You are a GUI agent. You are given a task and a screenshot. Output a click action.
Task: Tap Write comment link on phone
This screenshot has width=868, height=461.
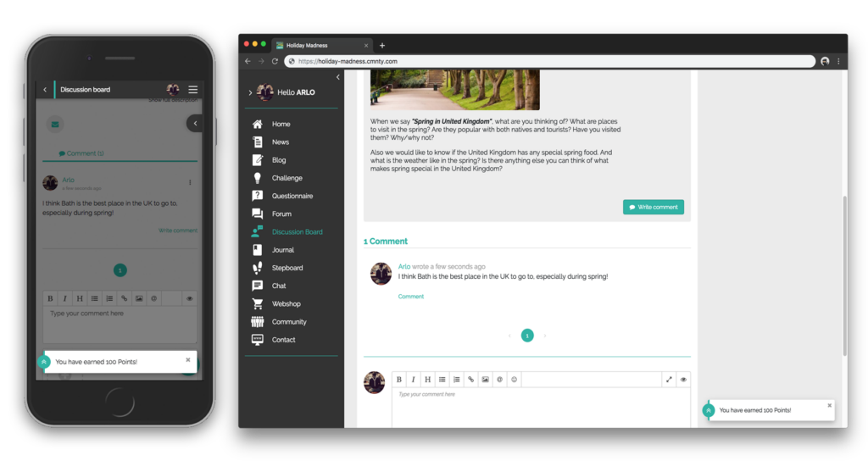pyautogui.click(x=178, y=230)
